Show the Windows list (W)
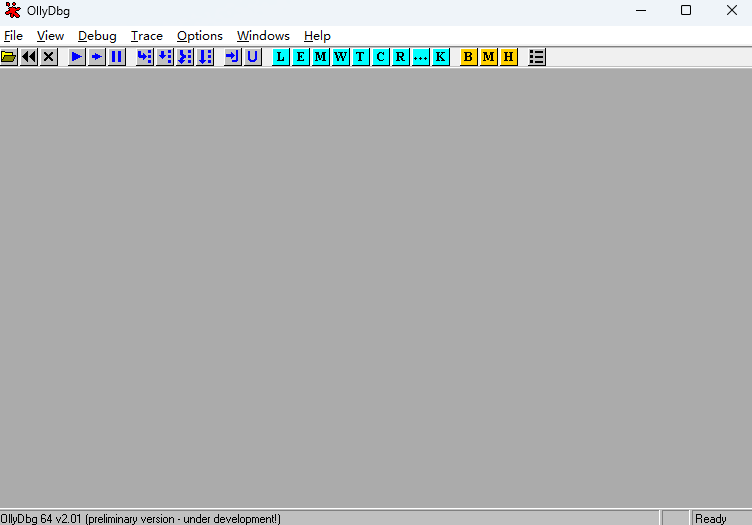 click(x=341, y=57)
